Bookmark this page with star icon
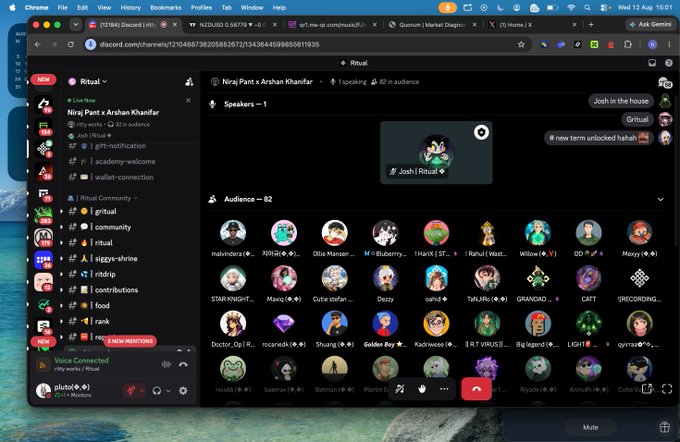The image size is (680, 442). click(521, 44)
